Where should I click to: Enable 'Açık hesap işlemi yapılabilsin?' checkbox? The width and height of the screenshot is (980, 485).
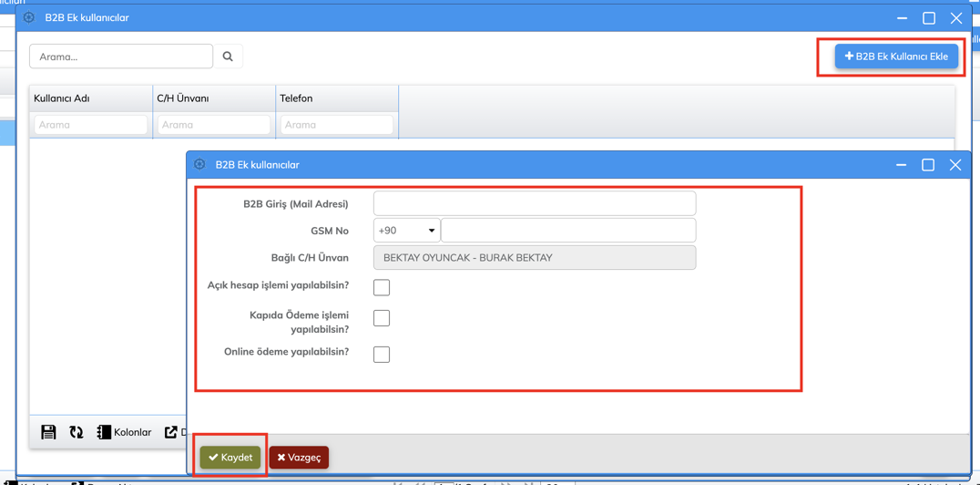coord(382,287)
